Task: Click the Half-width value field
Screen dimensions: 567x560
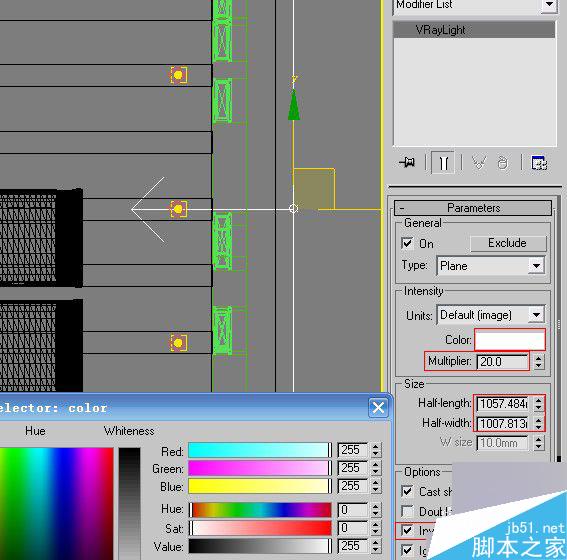Action: click(x=502, y=423)
